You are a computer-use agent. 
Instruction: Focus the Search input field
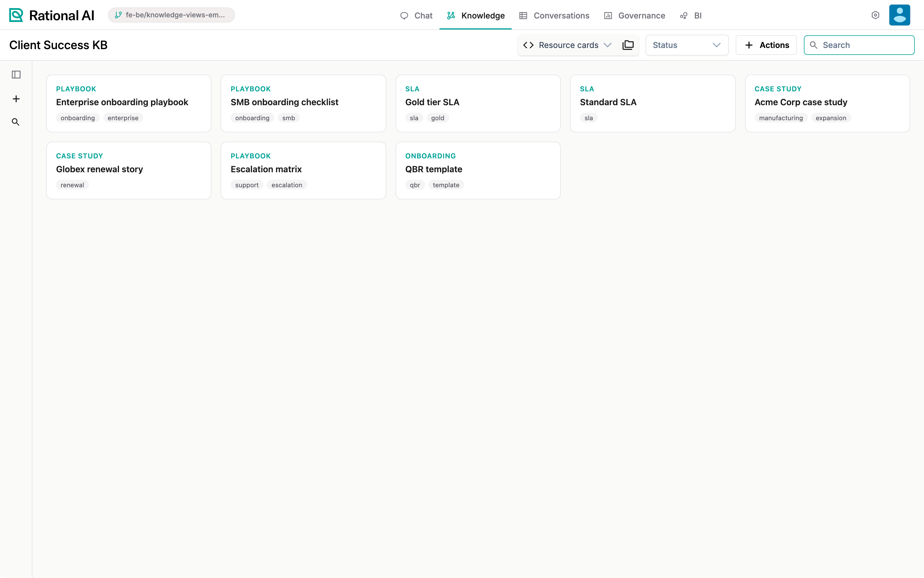[x=859, y=45]
